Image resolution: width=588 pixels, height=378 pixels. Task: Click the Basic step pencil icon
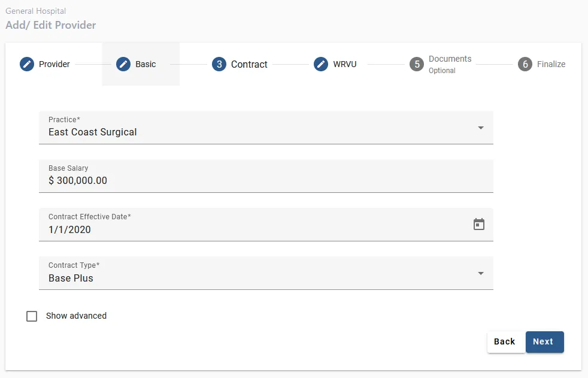click(123, 64)
